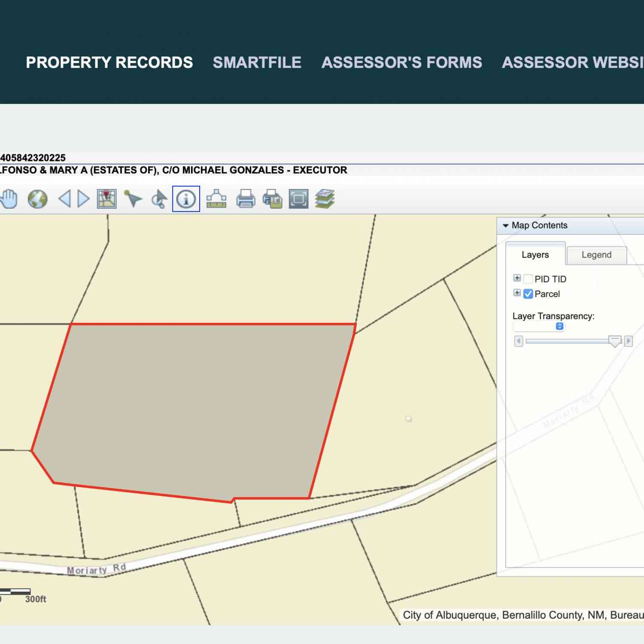Toggle the full screen map icon
Image resolution: width=644 pixels, height=644 pixels.
298,199
